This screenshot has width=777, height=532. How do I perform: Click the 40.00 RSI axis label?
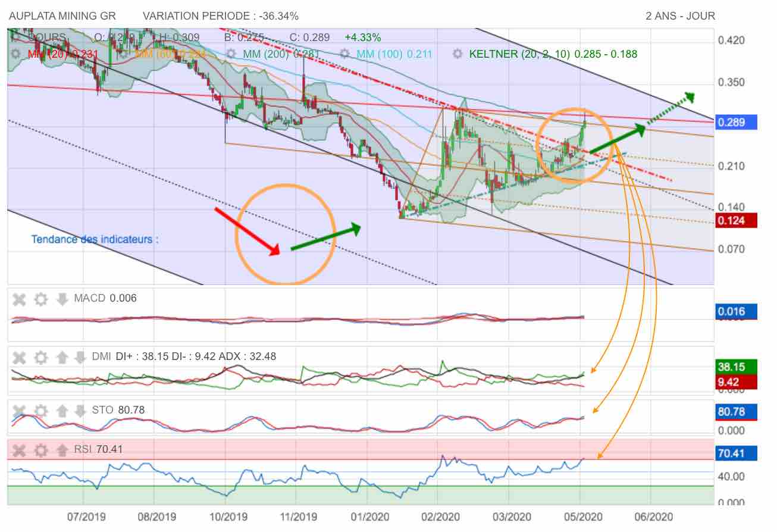coord(731,476)
